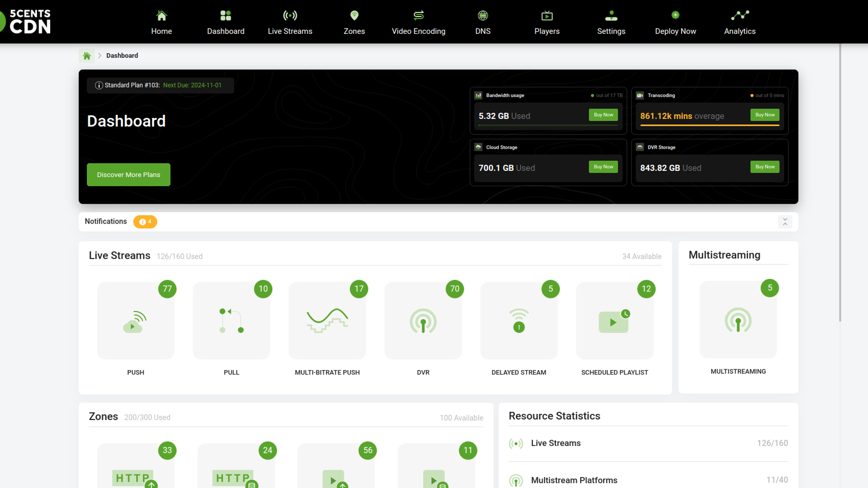Screen dimensions: 868x488
Task: Select Analytics menu label
Action: tap(740, 31)
